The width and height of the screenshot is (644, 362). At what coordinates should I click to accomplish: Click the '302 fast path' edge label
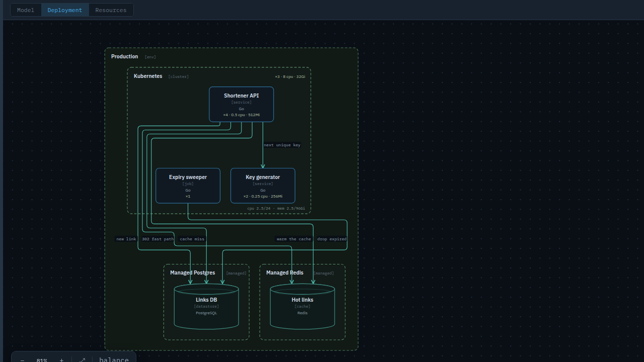point(157,239)
